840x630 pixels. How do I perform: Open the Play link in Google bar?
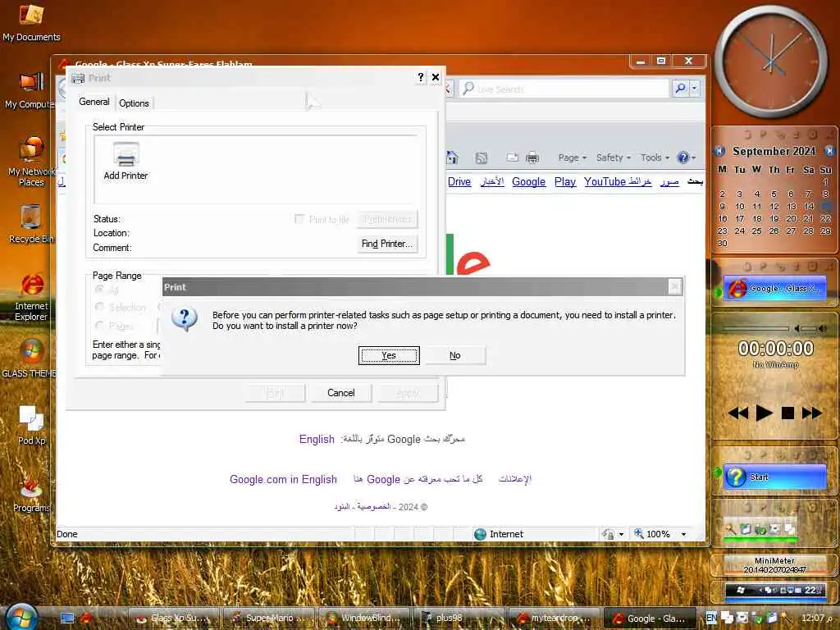point(564,181)
